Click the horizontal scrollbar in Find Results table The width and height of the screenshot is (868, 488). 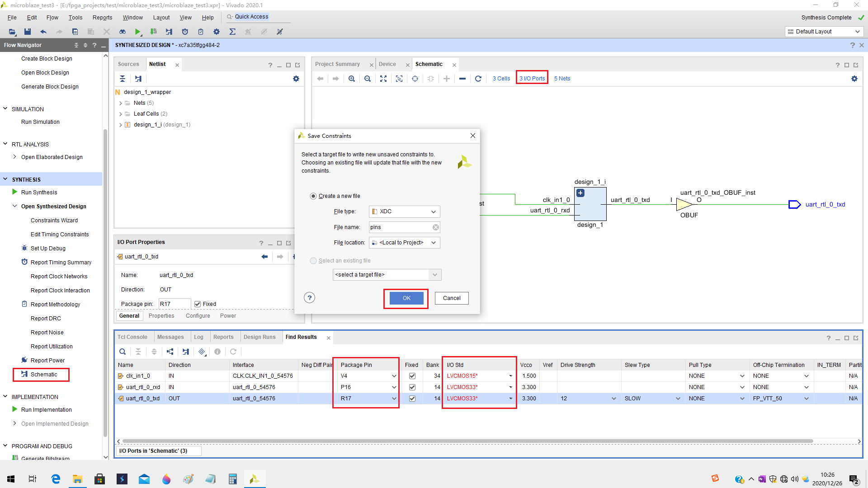(467, 441)
